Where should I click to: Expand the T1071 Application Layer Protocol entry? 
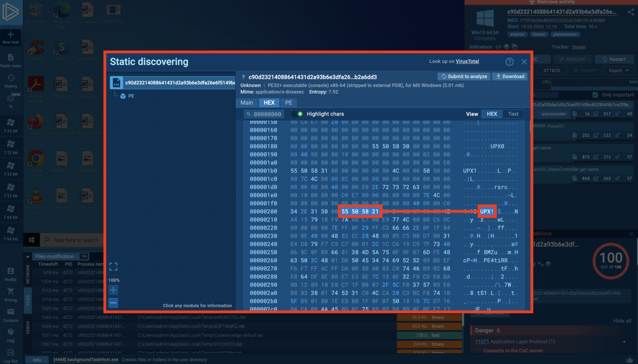coord(624,342)
